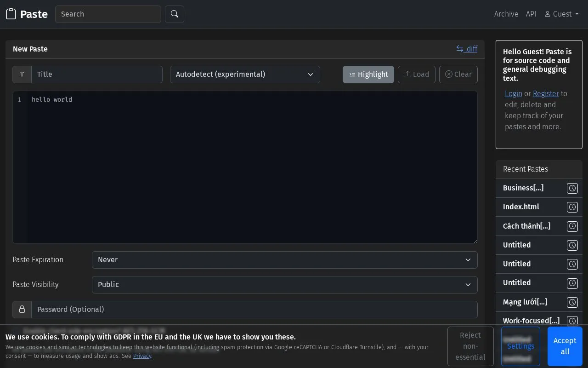Click the magnifier search button
The height and width of the screenshot is (368, 588).
(x=175, y=14)
